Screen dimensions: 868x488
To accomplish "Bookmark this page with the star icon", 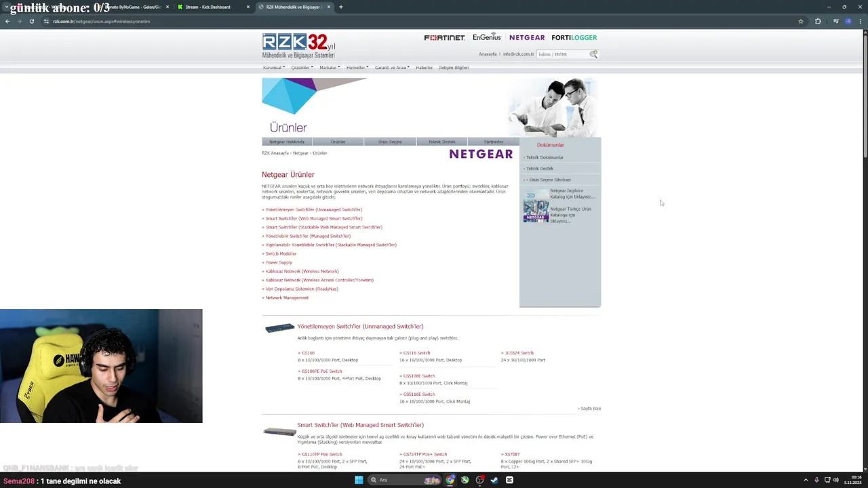I will pyautogui.click(x=801, y=21).
